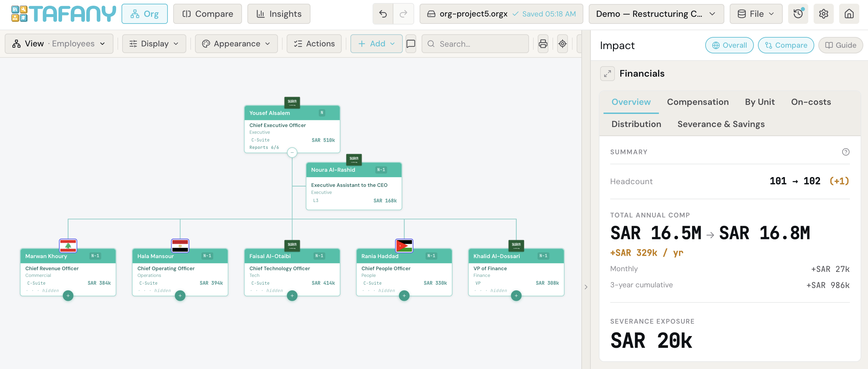Switch to the Compare view
This screenshot has height=369, width=868.
point(207,14)
